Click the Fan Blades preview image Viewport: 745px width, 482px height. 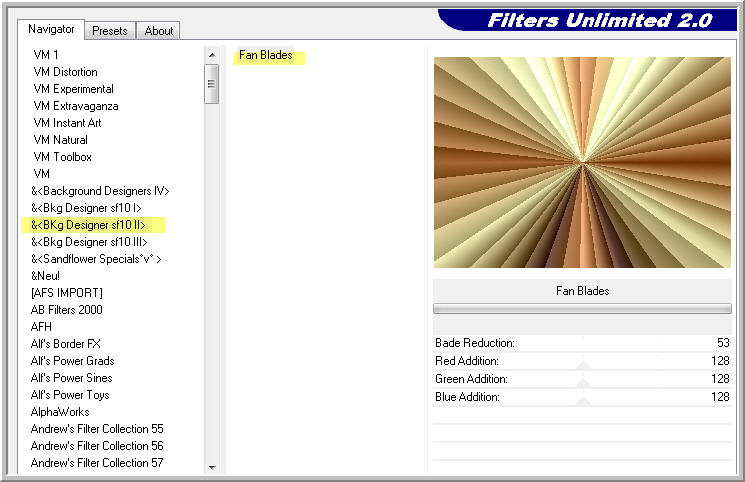582,162
